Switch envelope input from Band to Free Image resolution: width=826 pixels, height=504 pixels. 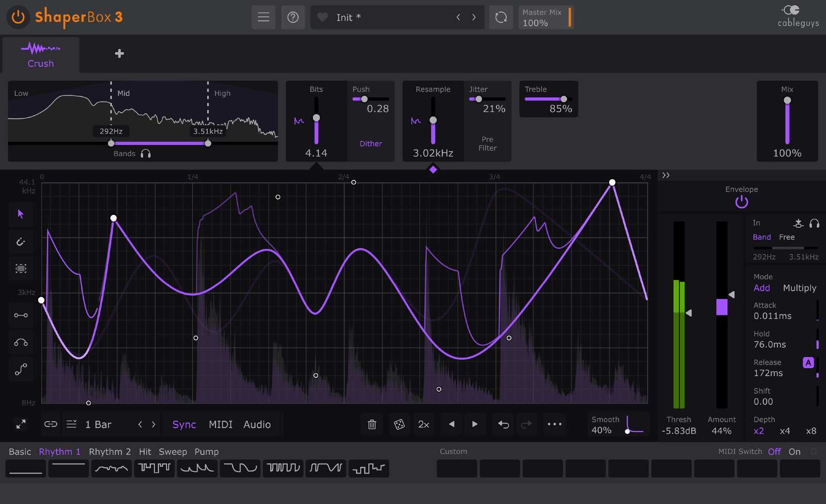[787, 237]
